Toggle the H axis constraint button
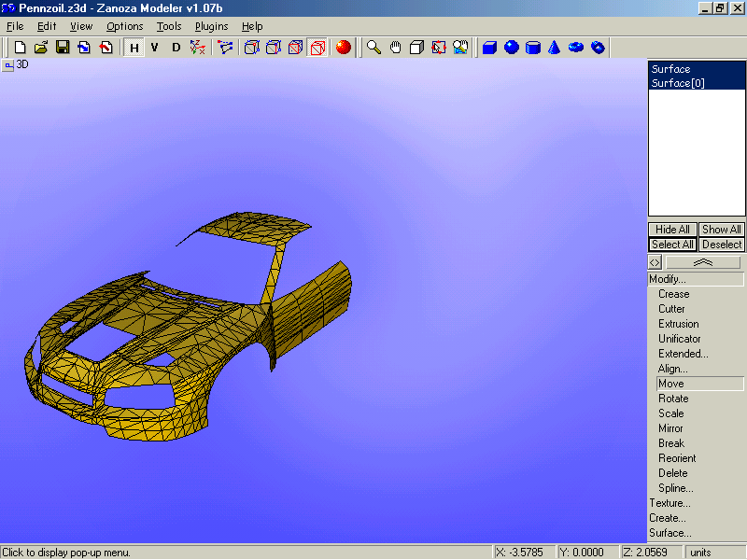The width and height of the screenshot is (747, 560). tap(134, 48)
